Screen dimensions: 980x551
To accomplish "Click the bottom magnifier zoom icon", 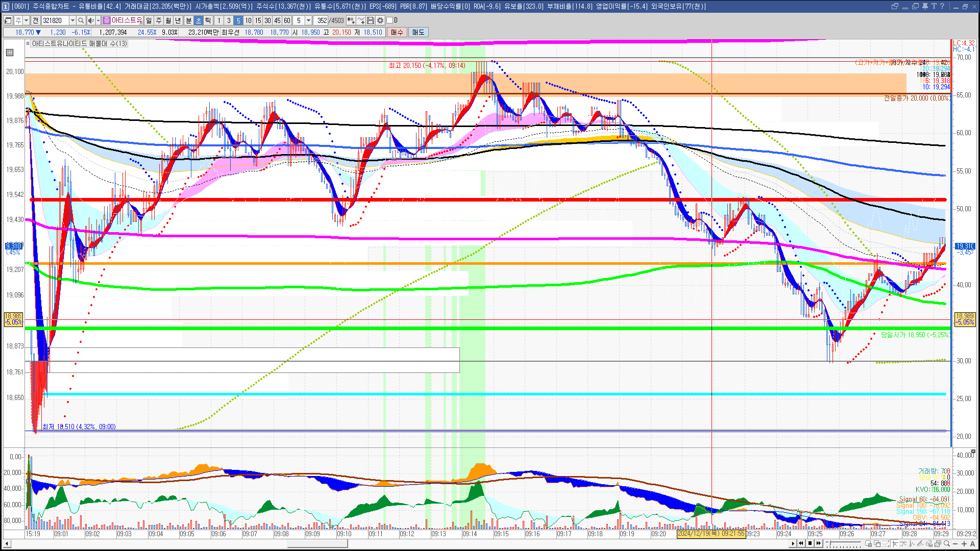I will 946,544.
